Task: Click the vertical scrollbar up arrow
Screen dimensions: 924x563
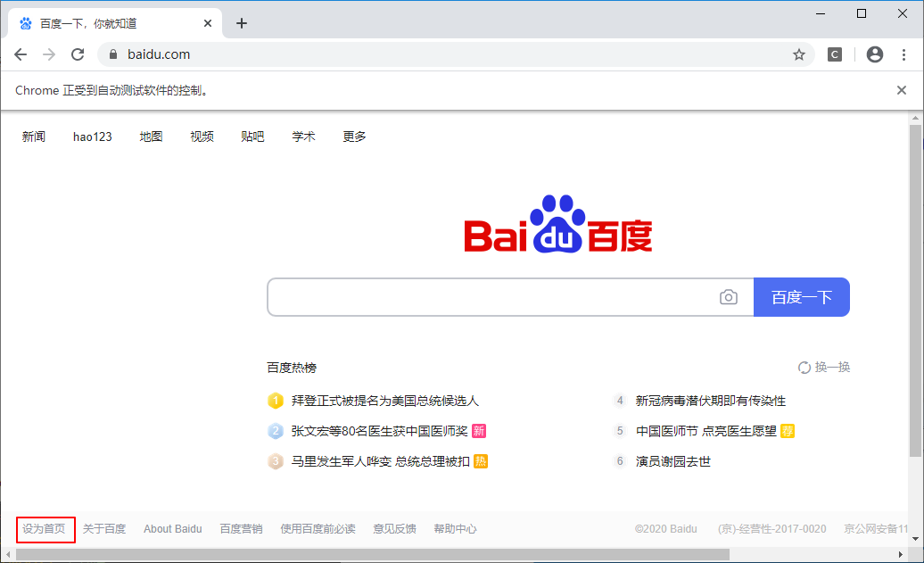Action: click(x=914, y=118)
